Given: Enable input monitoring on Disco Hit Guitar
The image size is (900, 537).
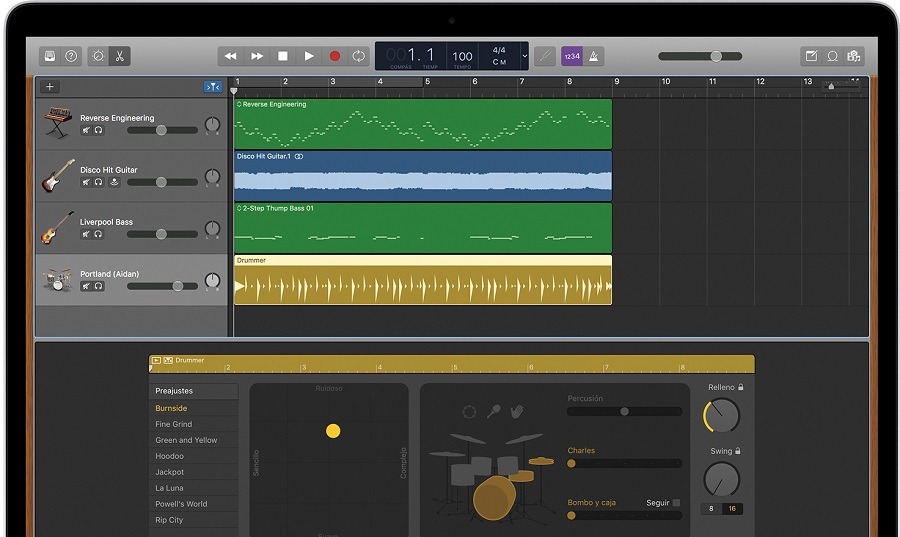Looking at the screenshot, I should [114, 182].
